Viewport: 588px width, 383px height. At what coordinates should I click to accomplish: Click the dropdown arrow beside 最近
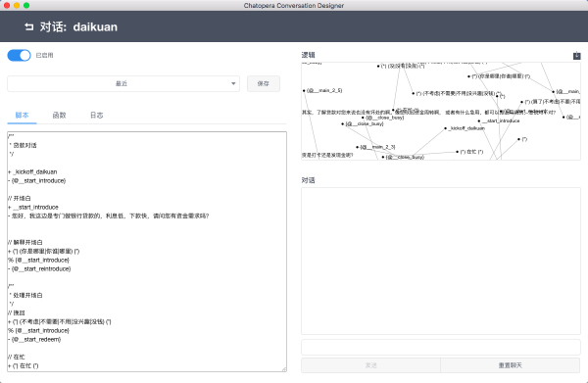point(233,83)
